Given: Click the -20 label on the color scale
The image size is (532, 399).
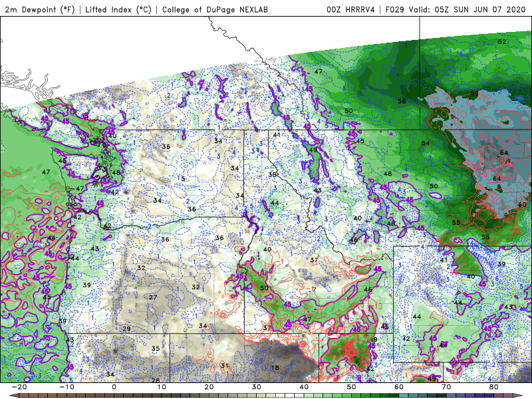Looking at the screenshot, I should (x=19, y=387).
